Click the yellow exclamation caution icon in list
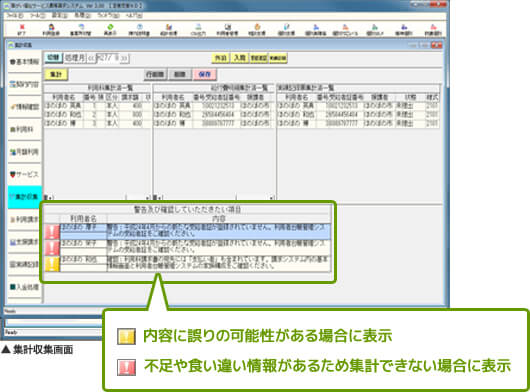Image resolution: width=530 pixels, height=392 pixels. click(x=52, y=264)
